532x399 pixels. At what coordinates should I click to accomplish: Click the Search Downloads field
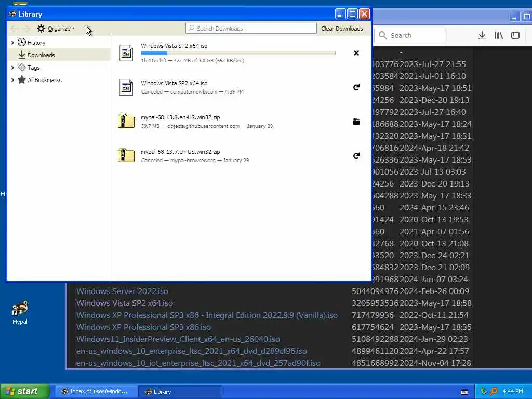pos(251,29)
